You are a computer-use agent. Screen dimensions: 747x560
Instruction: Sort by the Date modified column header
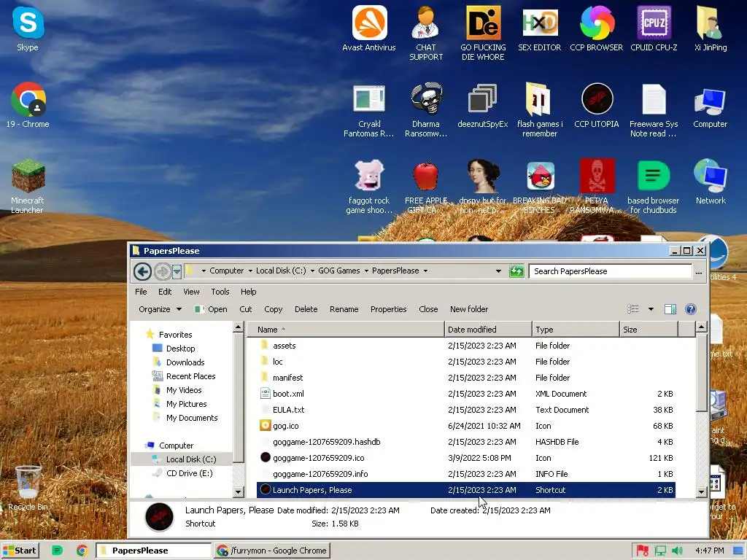(x=488, y=330)
